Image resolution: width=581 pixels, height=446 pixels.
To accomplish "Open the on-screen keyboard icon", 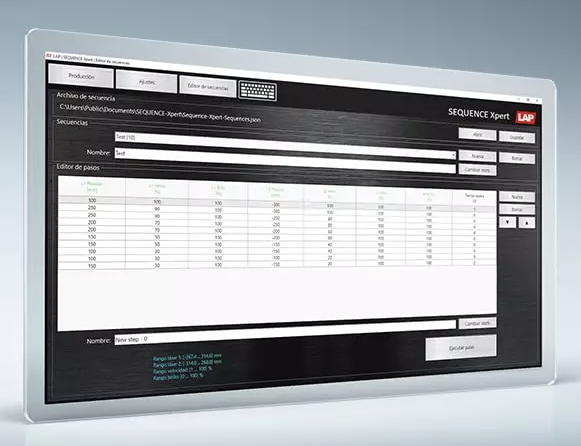I will [258, 91].
